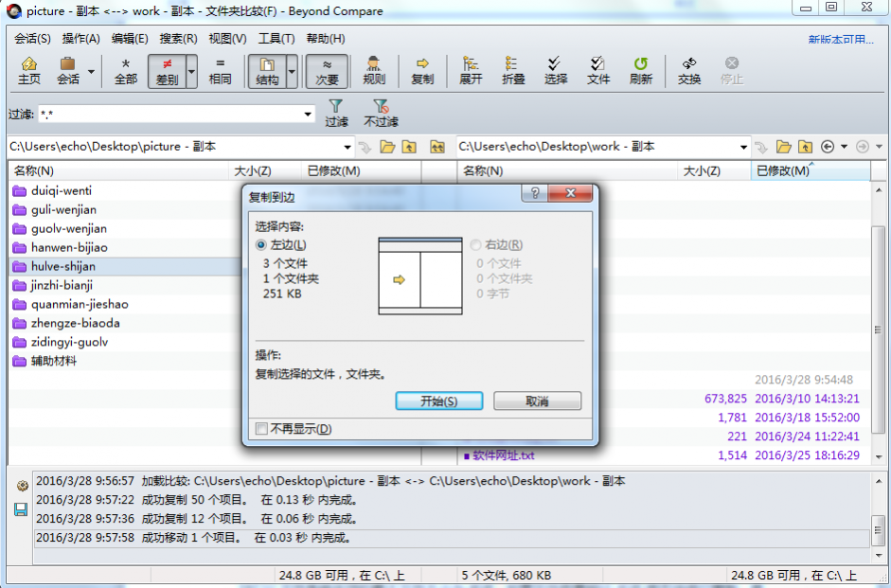Toggle the 次要 (Minor) comparison icon

[327, 71]
